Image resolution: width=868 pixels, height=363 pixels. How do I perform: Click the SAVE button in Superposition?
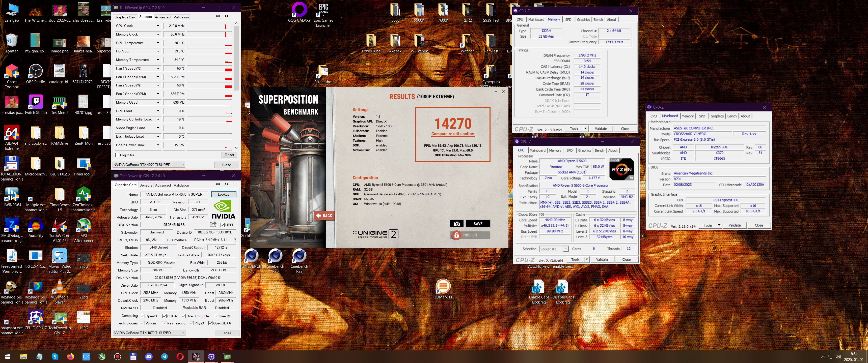coord(478,224)
